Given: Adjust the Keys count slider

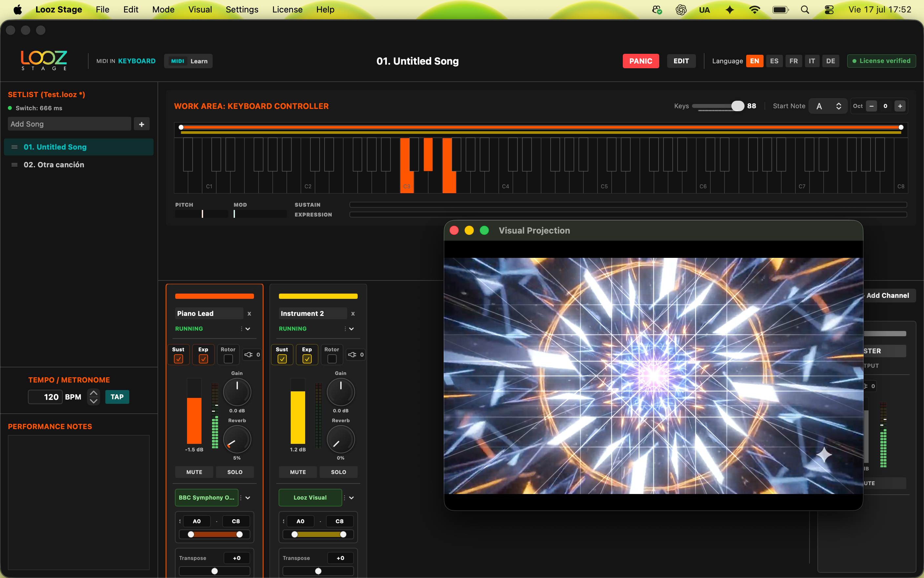Looking at the screenshot, I should 718,106.
